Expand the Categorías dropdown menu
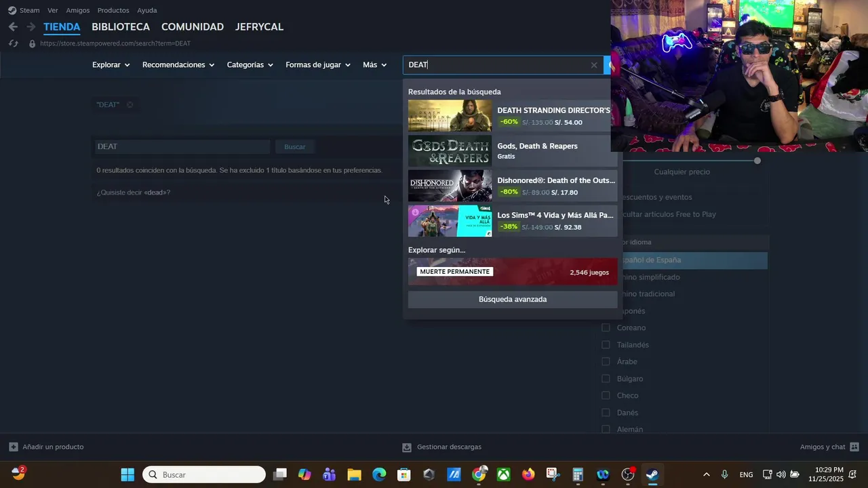This screenshot has width=868, height=488. [x=250, y=65]
